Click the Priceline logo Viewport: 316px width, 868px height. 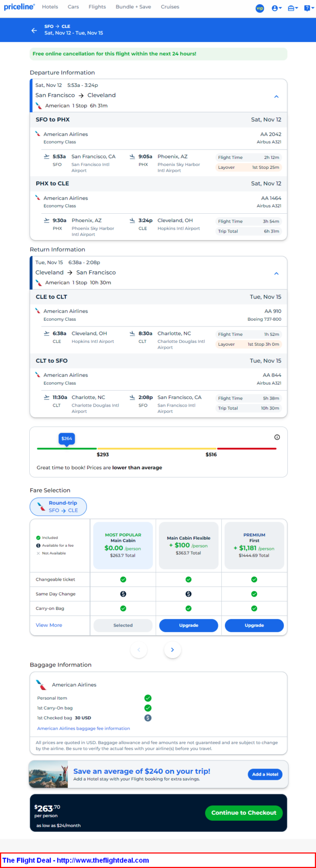click(x=19, y=7)
